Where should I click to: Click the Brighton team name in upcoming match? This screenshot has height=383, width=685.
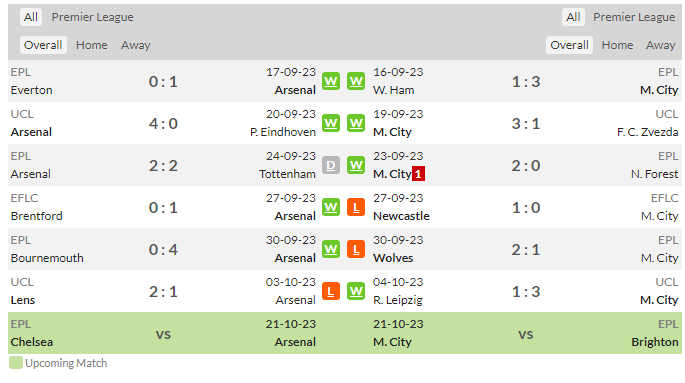click(654, 342)
